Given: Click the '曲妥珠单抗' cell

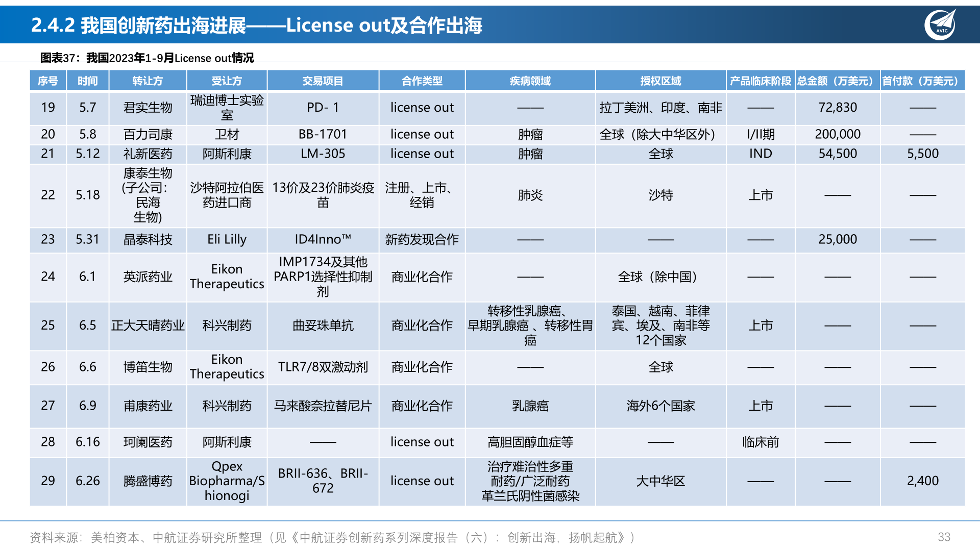Looking at the screenshot, I should click(x=323, y=325).
